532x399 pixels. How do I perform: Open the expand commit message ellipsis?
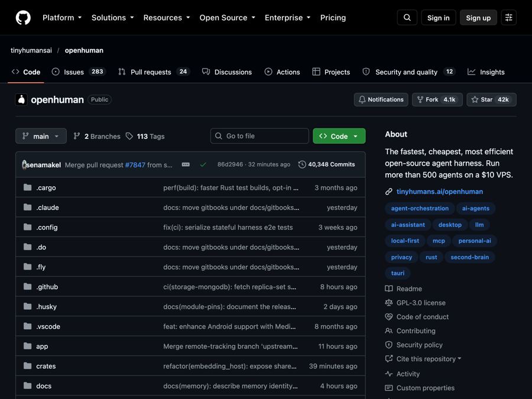click(x=186, y=164)
